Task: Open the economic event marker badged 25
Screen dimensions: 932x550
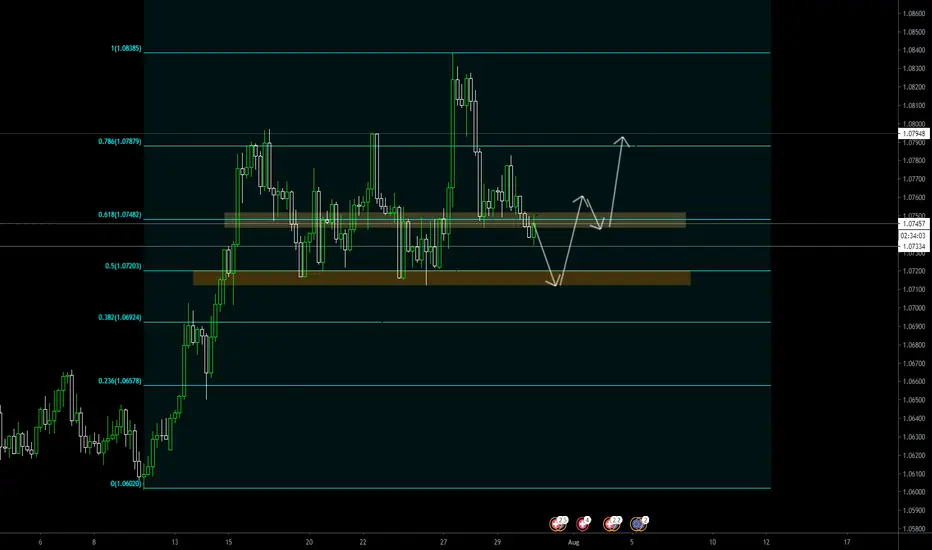Action: point(558,523)
